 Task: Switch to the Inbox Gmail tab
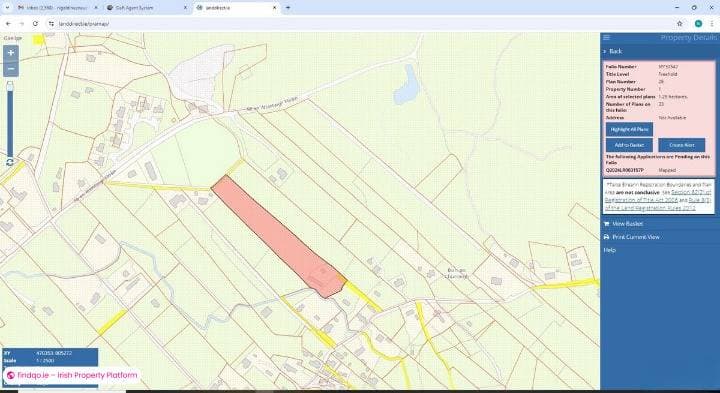[x=57, y=8]
